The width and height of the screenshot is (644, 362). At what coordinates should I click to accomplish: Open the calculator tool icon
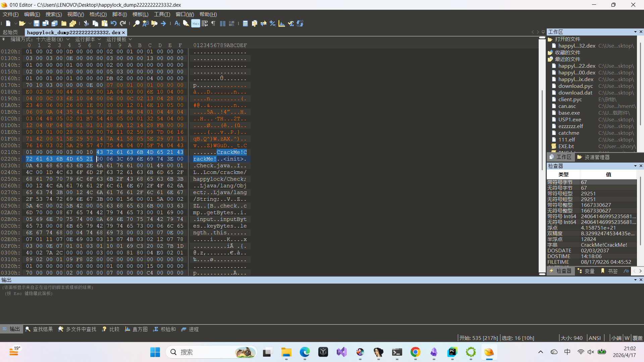coord(245,23)
